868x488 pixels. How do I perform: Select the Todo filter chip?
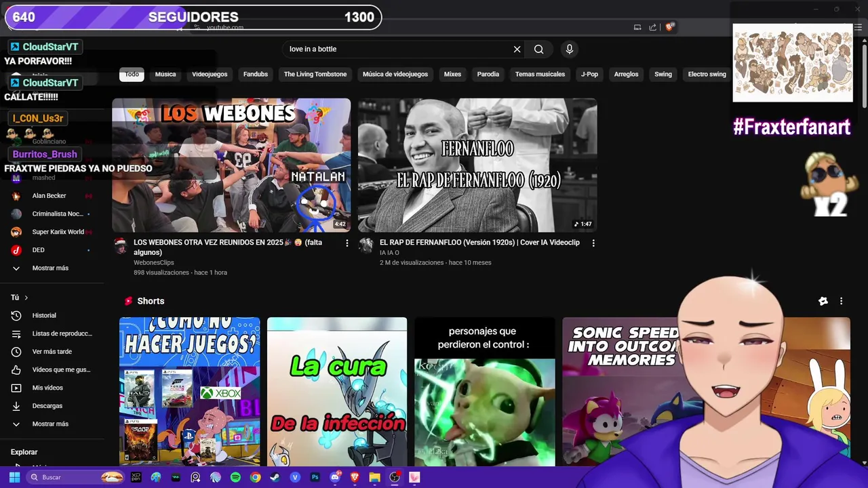coord(132,75)
